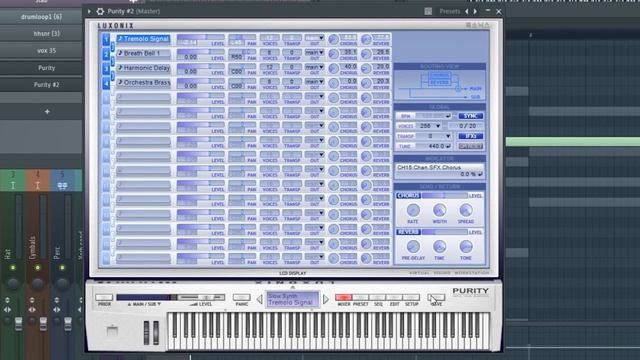This screenshot has height=360, width=640.
Task: Toggle the global SYNC button
Action: click(x=471, y=116)
